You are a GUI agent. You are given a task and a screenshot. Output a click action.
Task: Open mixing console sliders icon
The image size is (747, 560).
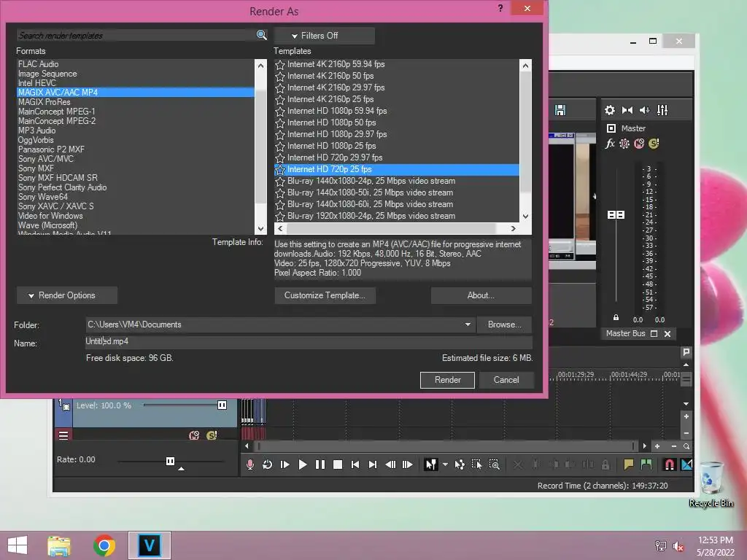pyautogui.click(x=662, y=110)
